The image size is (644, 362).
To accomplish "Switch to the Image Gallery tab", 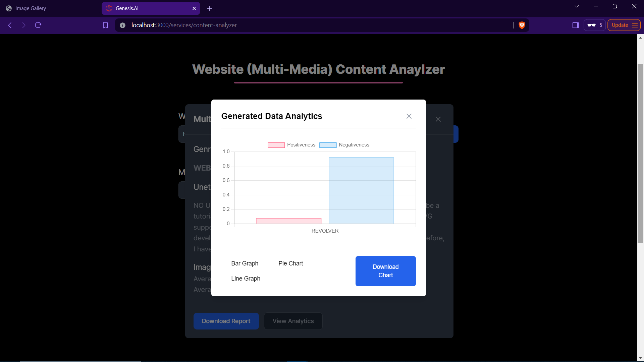I will coord(30,8).
